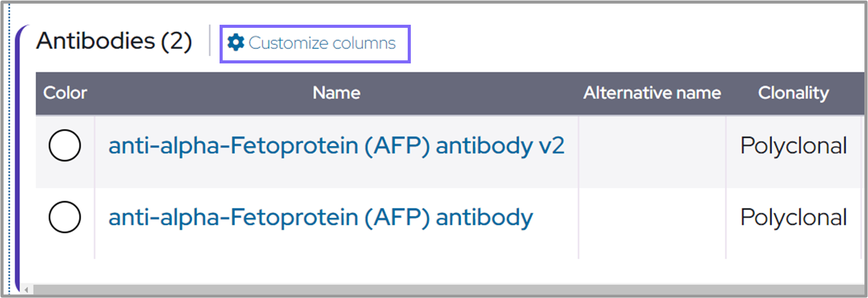The width and height of the screenshot is (868, 298).
Task: Click the left scroll arrow of horizontal scrollbar
Action: click(x=26, y=290)
